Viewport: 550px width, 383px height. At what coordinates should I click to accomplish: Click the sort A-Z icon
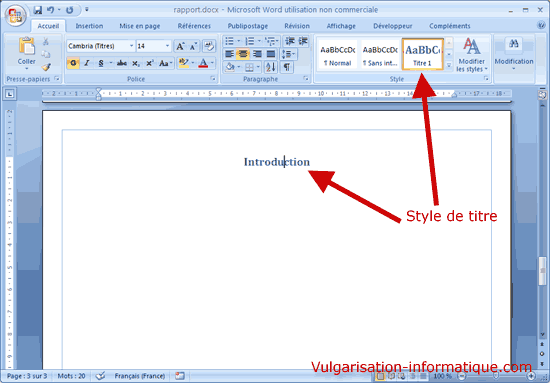[270, 67]
